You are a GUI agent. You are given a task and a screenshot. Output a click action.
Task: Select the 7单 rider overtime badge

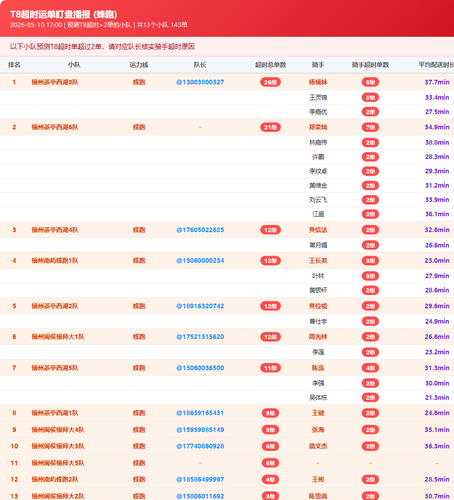click(370, 127)
